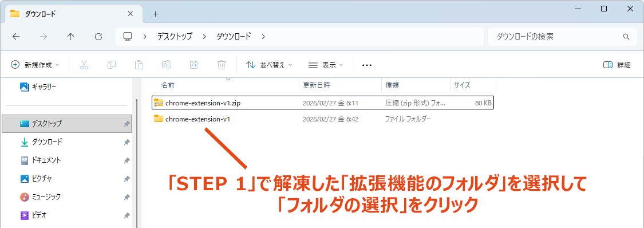Toggle the 詳細 details pane
The image size is (644, 228).
tap(617, 65)
